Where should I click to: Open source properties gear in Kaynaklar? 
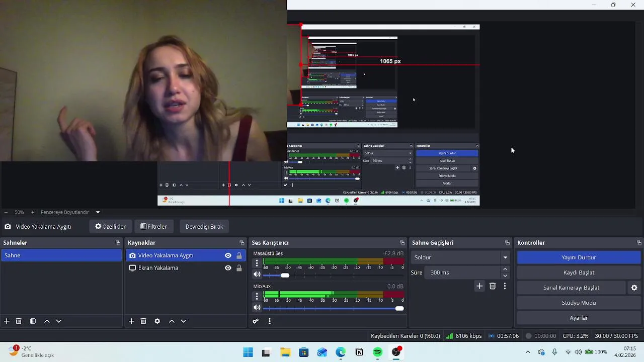[157, 321]
